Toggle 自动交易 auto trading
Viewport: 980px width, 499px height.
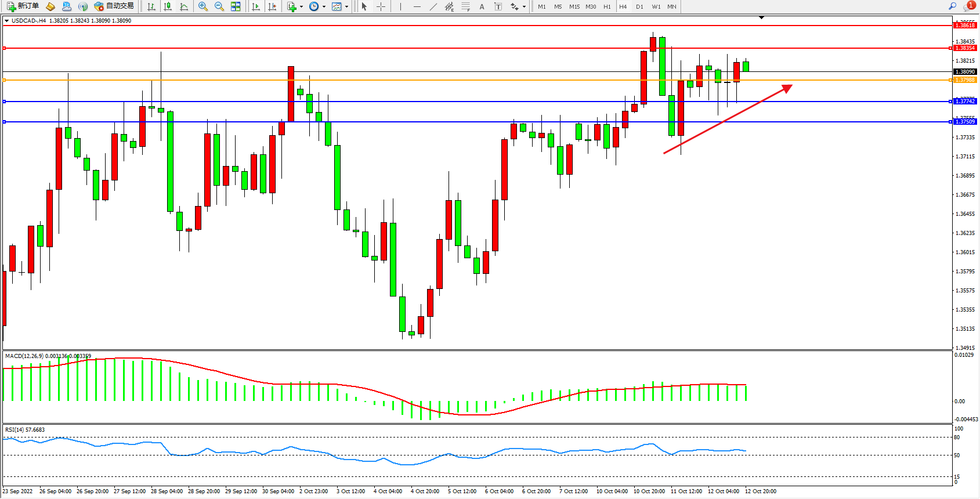(x=114, y=6)
